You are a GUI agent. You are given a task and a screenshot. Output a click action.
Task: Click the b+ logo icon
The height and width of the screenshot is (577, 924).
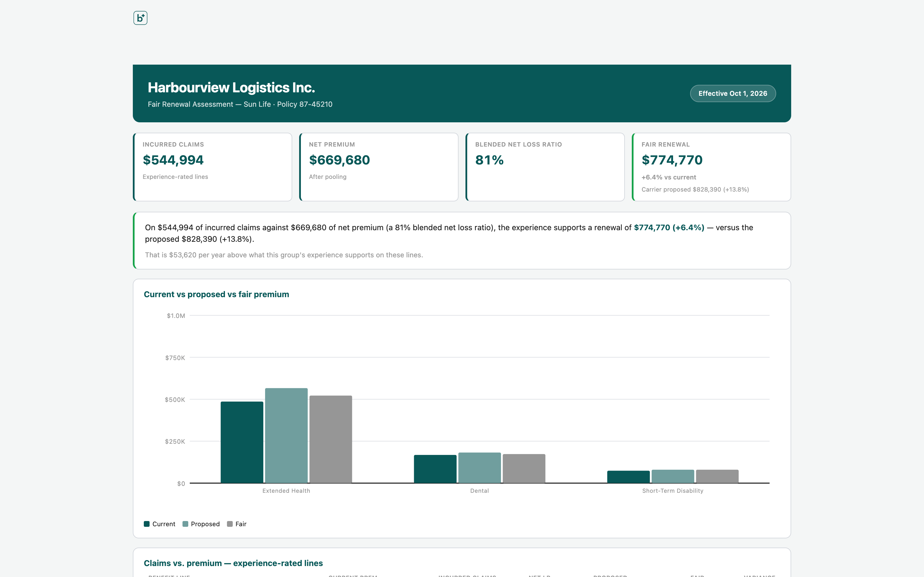coord(140,18)
